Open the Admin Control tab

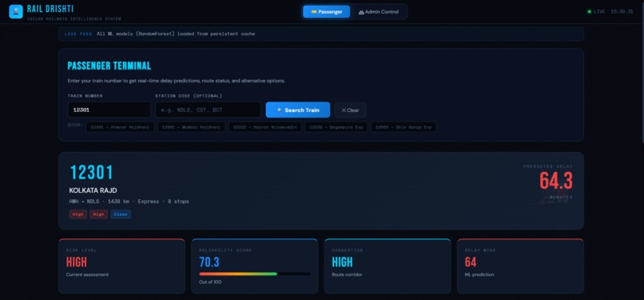point(378,11)
